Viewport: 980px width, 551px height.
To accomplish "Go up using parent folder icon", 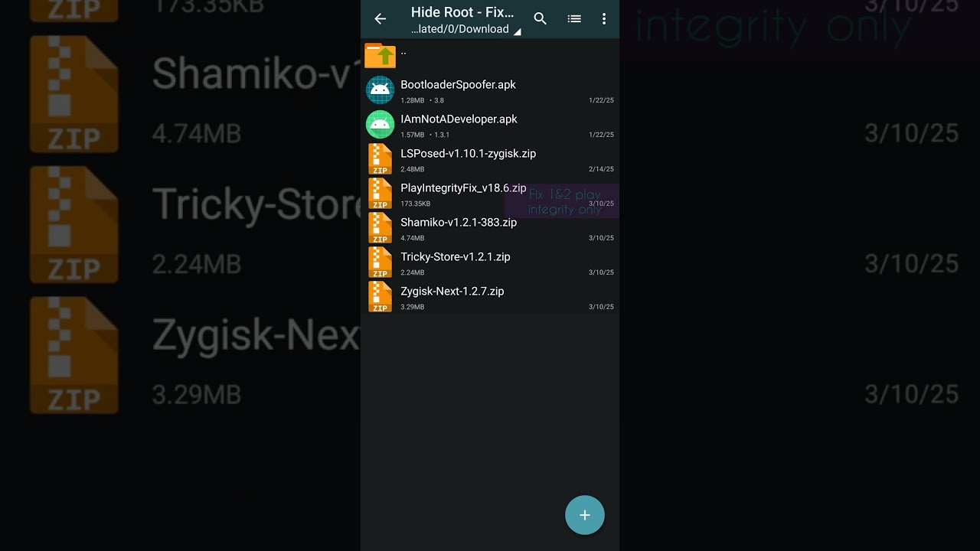I will coord(381,56).
